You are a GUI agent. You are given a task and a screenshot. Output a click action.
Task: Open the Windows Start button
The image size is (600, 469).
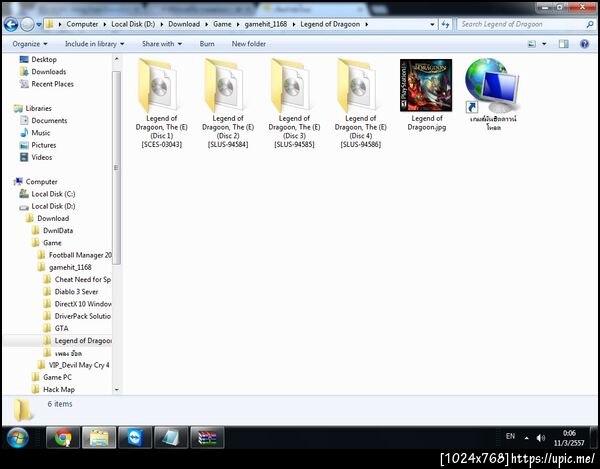[x=18, y=438]
